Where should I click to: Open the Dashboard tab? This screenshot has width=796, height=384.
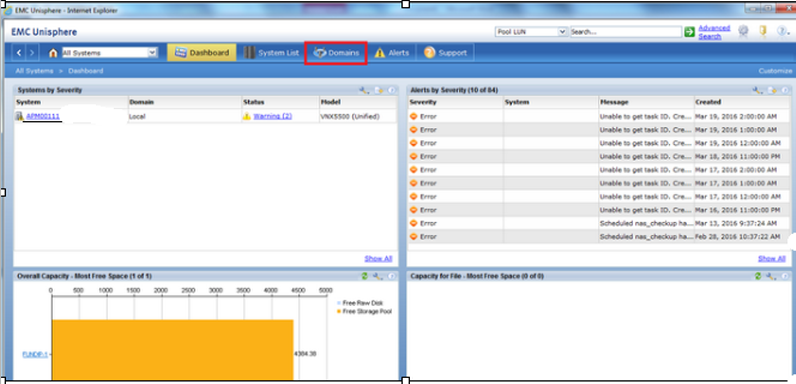tap(202, 53)
